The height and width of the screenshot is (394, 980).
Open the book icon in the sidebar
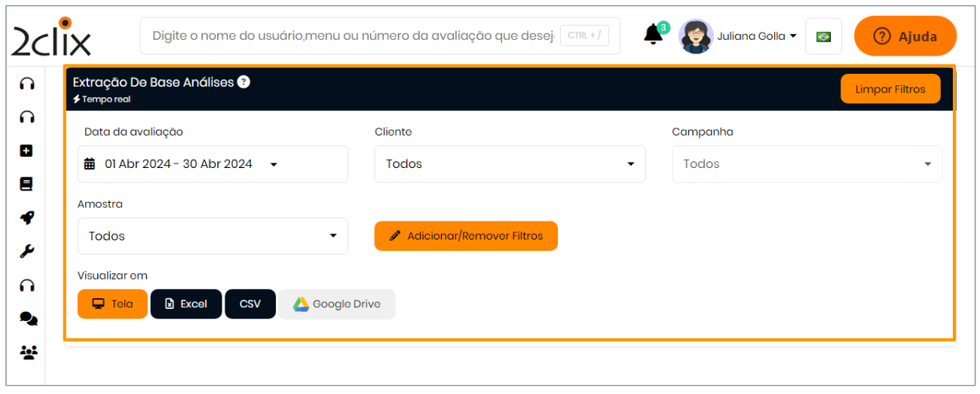(26, 185)
